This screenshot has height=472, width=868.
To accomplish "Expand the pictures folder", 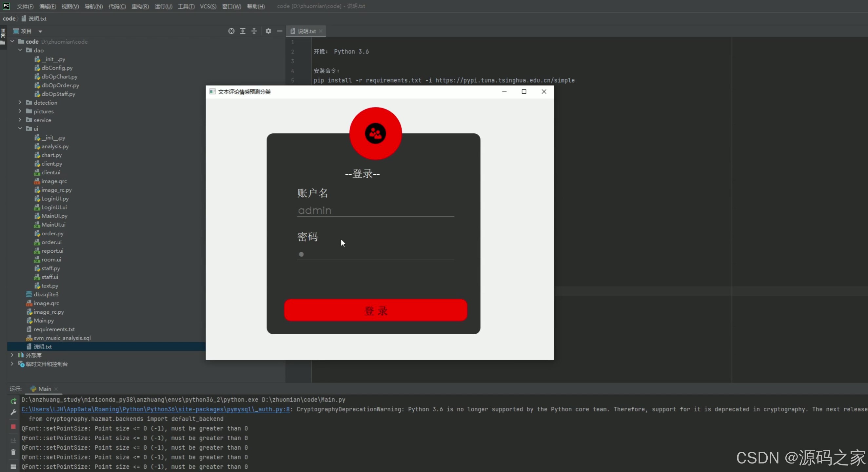I will tap(20, 111).
